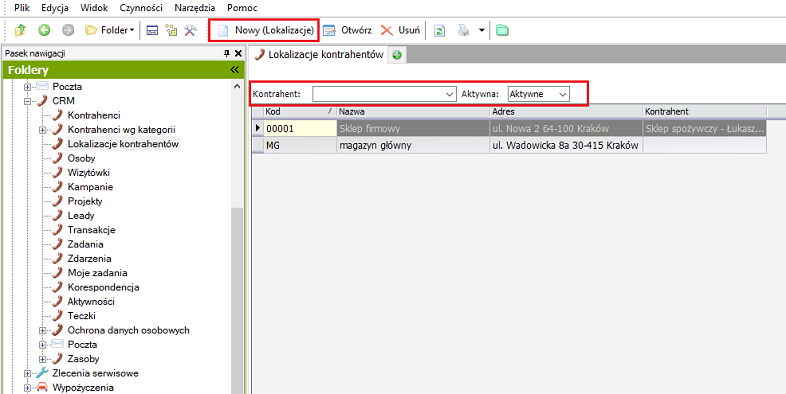Expand the Zlecenia serwisowe tree node

coord(28,373)
